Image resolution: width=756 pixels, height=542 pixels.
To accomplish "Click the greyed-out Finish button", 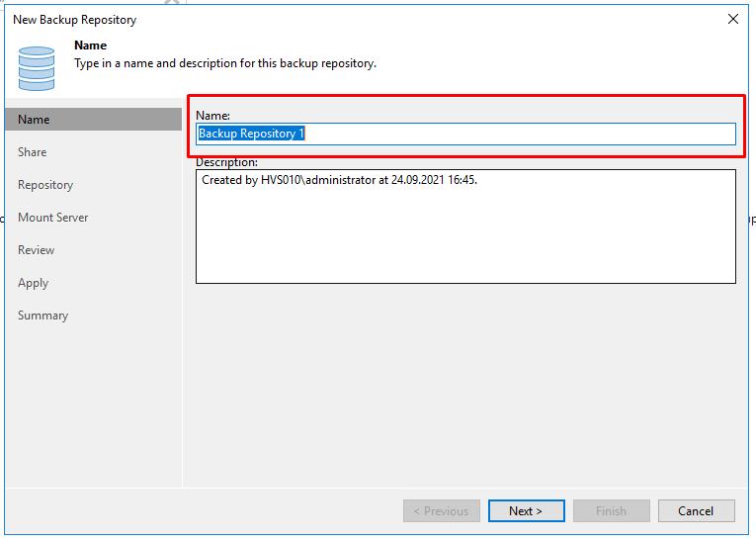I will point(612,510).
